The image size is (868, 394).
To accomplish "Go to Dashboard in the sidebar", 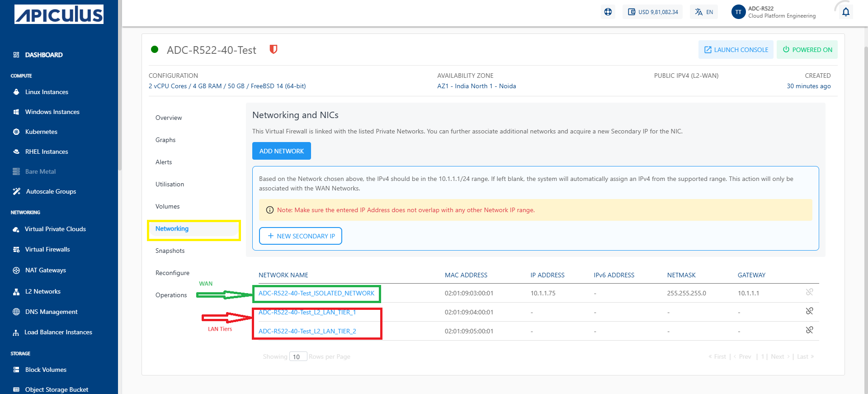I will [44, 55].
